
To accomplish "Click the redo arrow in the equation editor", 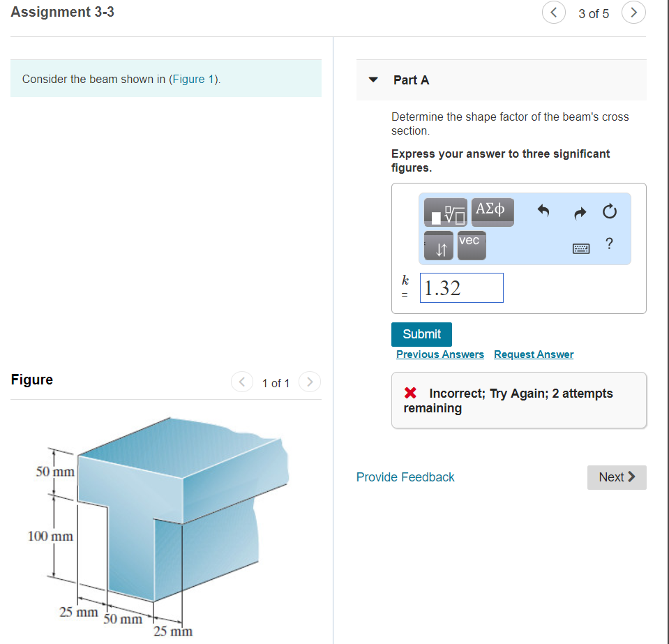I will click(x=579, y=213).
